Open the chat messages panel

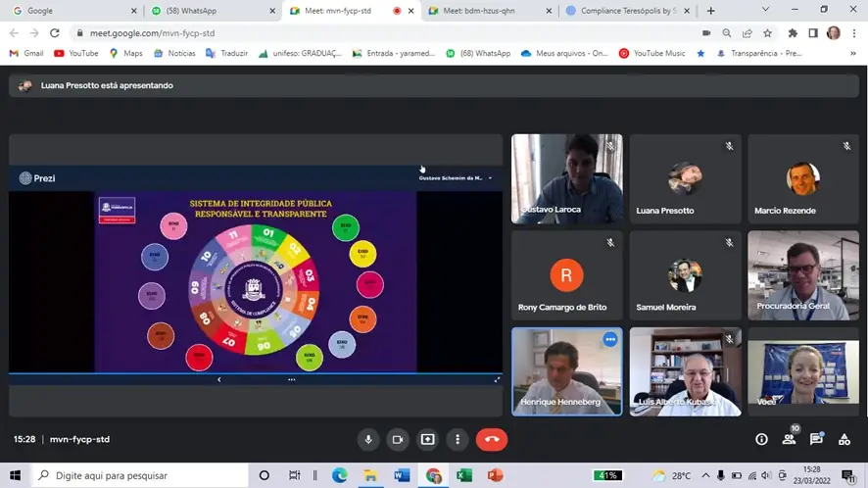(x=816, y=440)
